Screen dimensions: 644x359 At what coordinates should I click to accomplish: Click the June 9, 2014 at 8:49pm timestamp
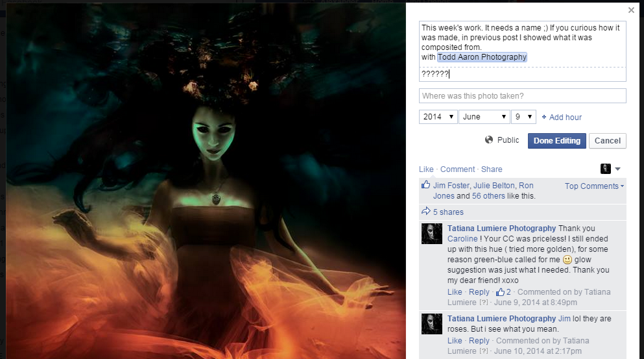pos(535,303)
